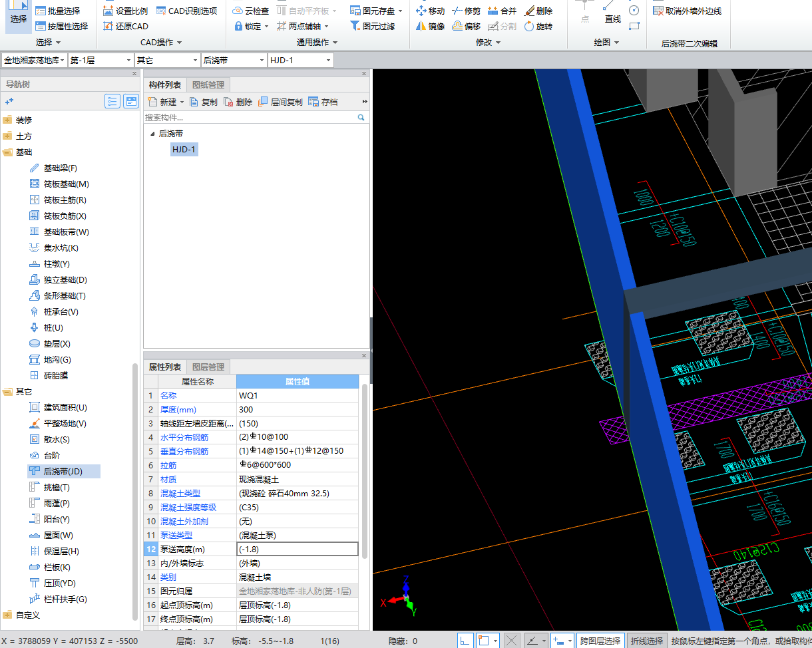
Task: Select the 移动 move tool
Action: click(x=430, y=11)
